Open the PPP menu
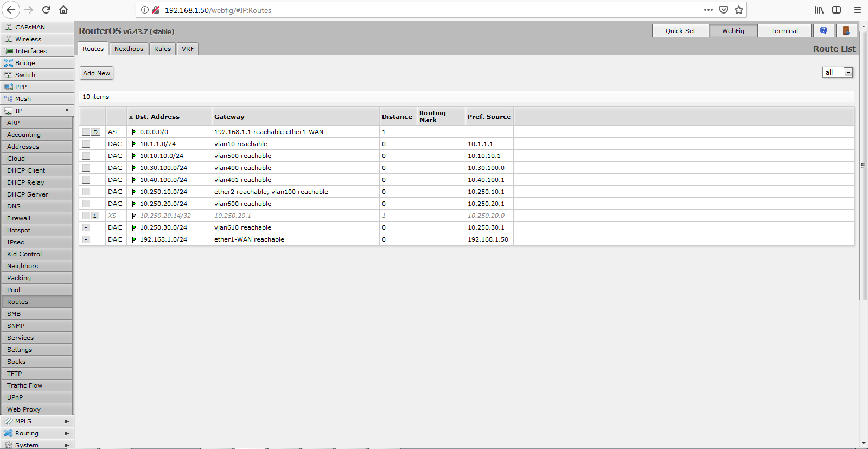Image resolution: width=868 pixels, height=449 pixels. coord(37,87)
